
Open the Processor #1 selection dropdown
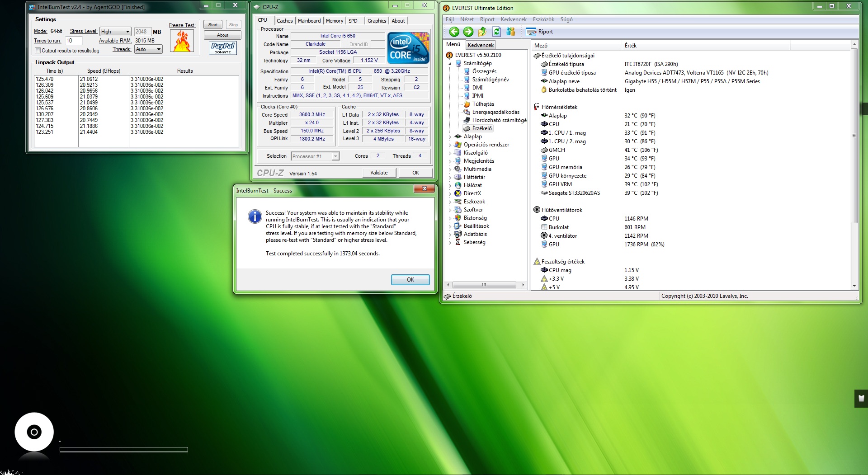point(315,156)
